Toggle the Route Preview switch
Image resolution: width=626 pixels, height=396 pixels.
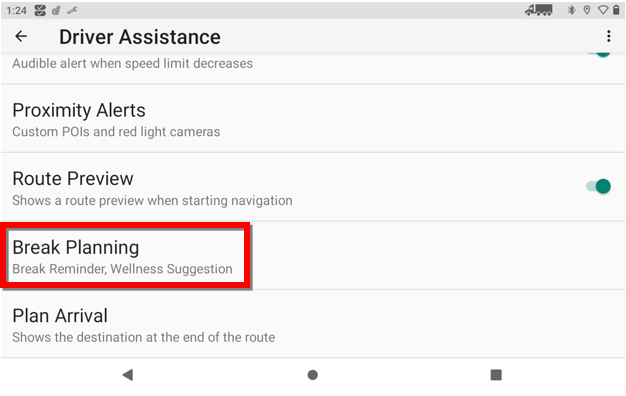[598, 186]
